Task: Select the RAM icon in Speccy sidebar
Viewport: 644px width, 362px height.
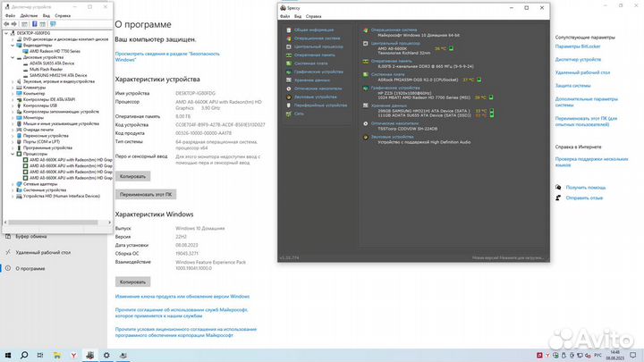Action: click(288, 55)
